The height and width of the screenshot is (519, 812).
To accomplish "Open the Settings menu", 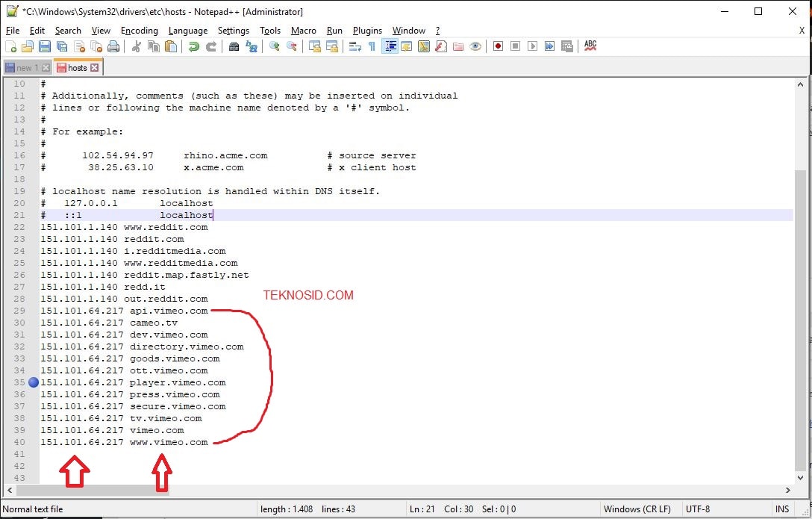I will point(234,31).
